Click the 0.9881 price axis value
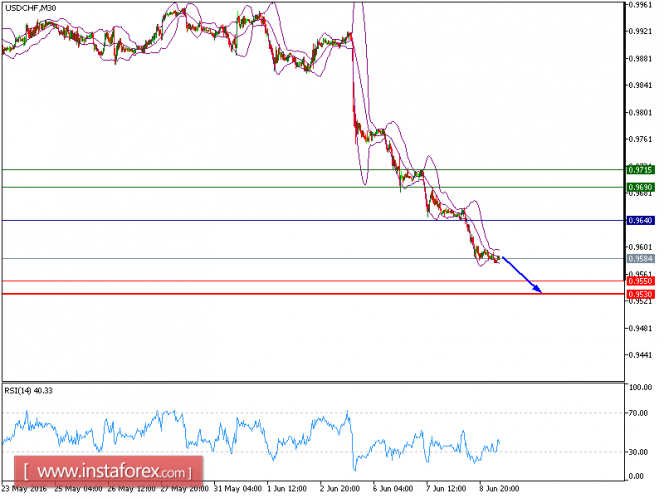This screenshot has height=498, width=664. coord(640,58)
